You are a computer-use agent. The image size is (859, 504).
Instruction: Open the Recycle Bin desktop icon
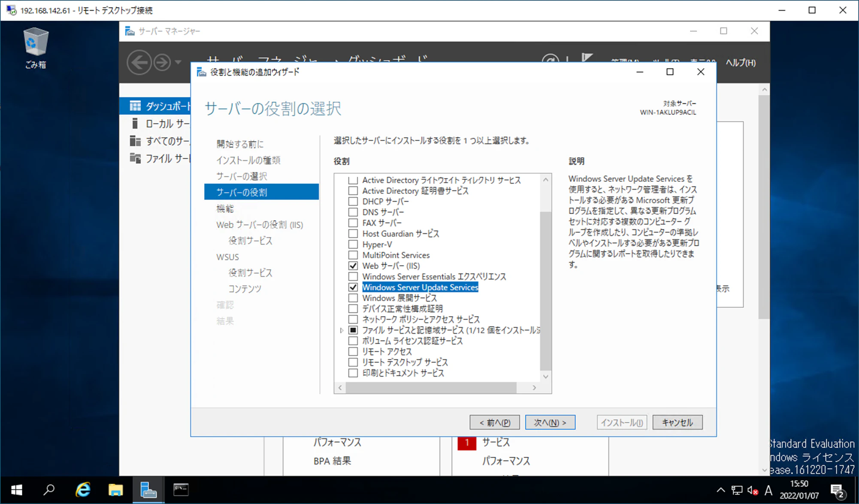coord(35,47)
